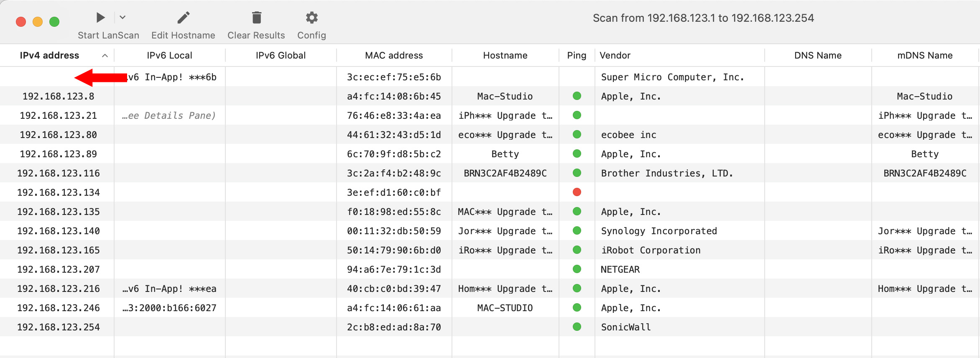The height and width of the screenshot is (358, 980).
Task: Open Config gear settings
Action: [x=311, y=18]
